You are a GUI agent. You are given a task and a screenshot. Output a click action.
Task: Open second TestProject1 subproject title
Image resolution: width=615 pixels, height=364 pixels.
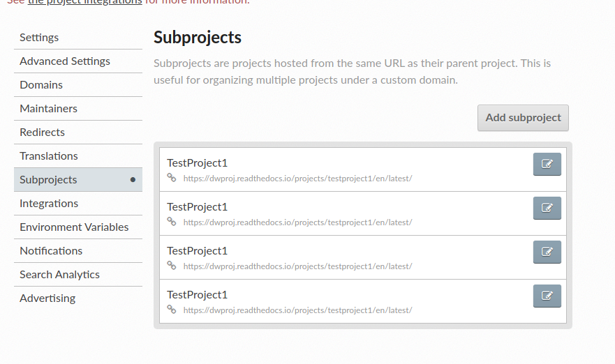tap(197, 207)
